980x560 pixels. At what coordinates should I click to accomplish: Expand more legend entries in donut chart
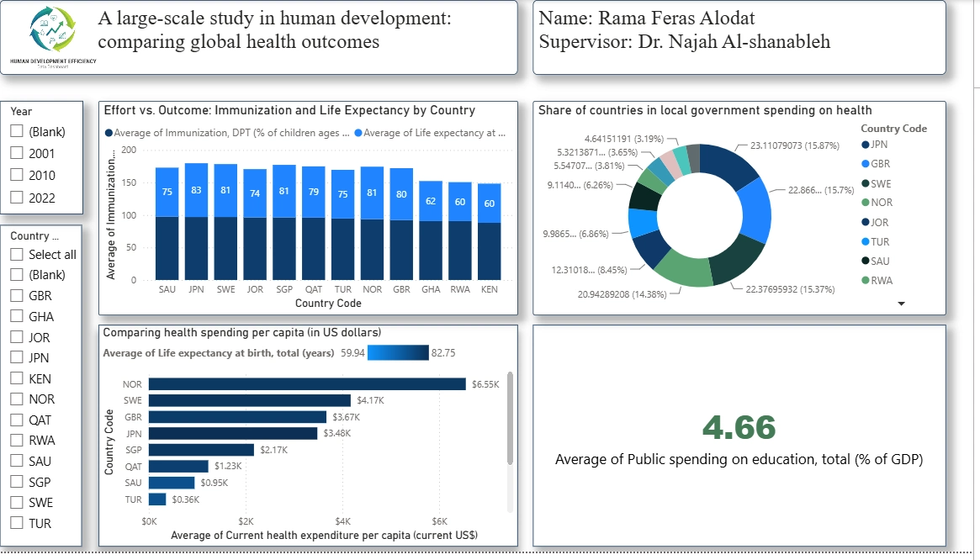901,304
